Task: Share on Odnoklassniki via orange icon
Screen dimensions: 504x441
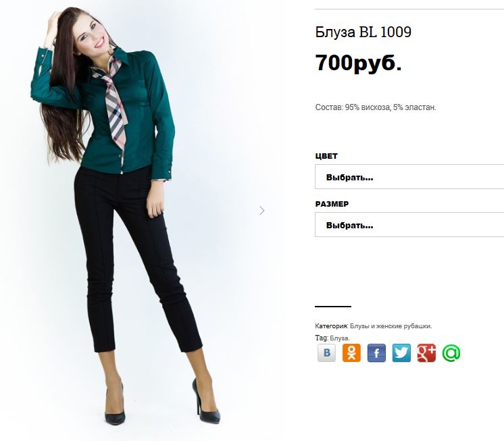Action: 351,353
